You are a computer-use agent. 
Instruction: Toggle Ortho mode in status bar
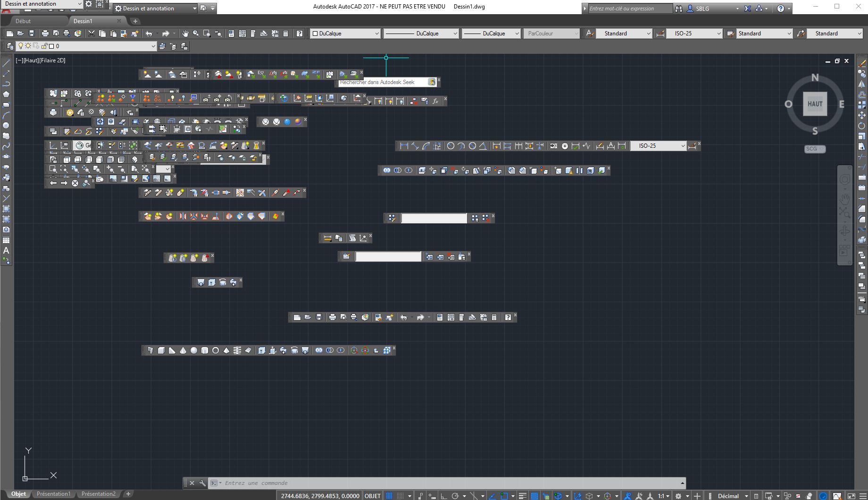[443, 496]
